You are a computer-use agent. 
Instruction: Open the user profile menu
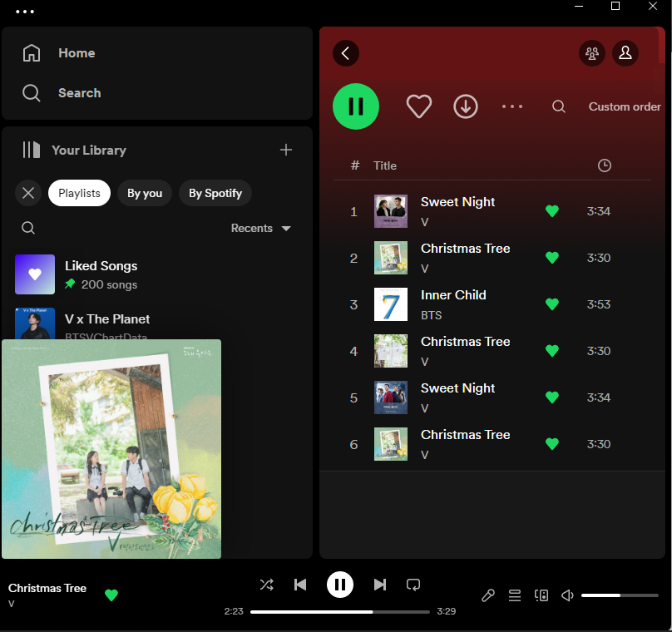coord(625,53)
